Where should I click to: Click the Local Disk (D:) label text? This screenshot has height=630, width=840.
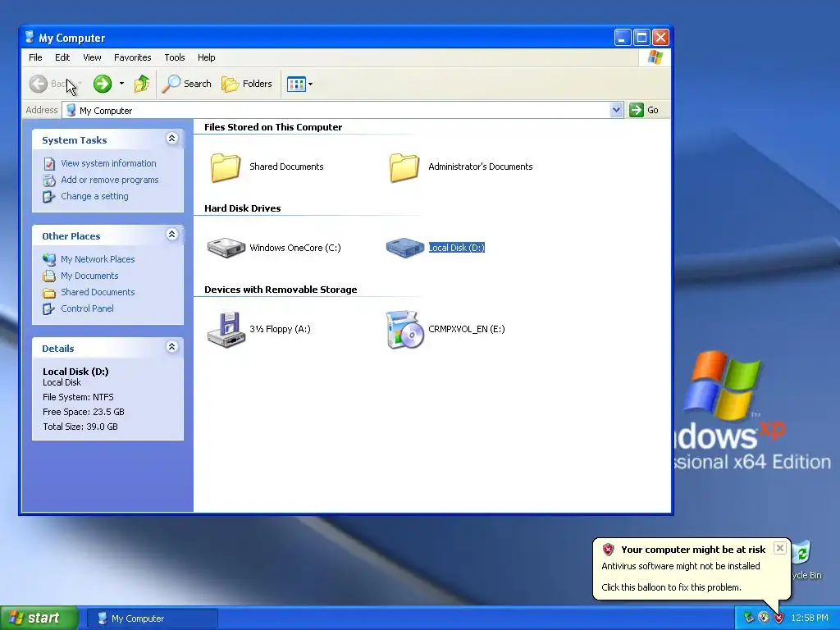[456, 248]
